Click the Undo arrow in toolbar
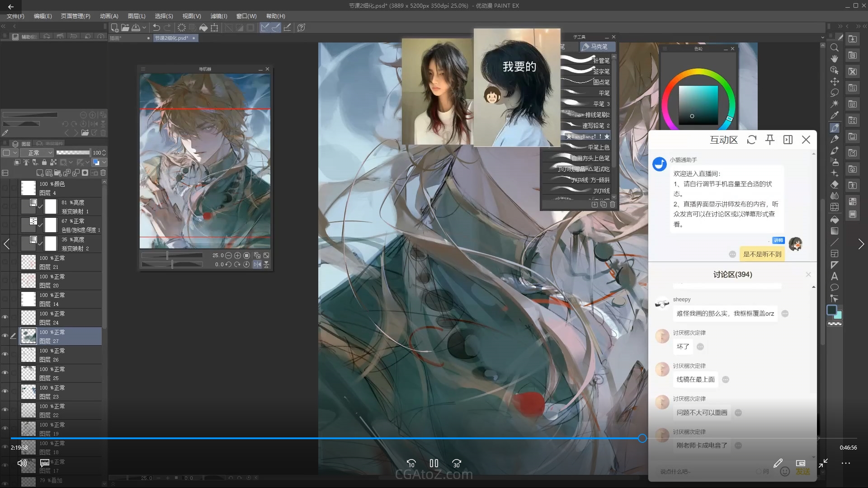Image resolution: width=868 pixels, height=488 pixels. 156,28
